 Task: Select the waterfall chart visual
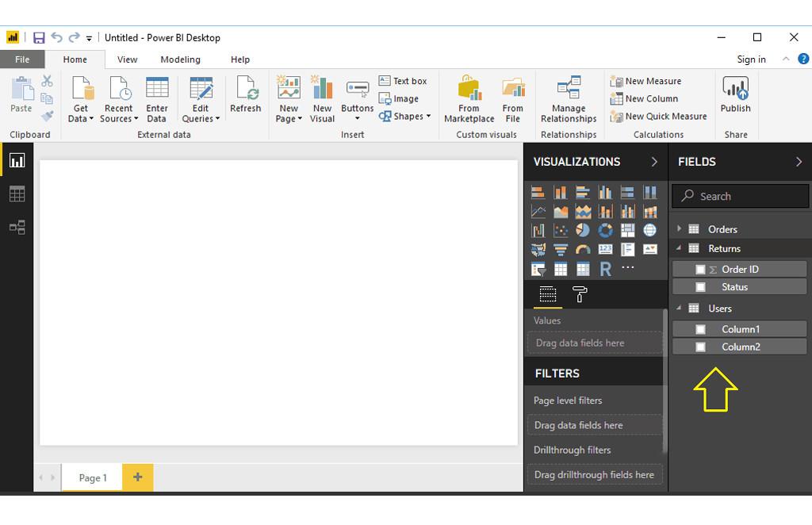click(538, 231)
